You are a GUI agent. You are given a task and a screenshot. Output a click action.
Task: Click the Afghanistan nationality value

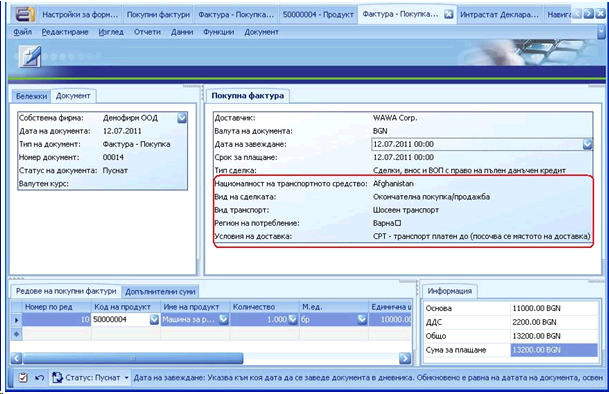pyautogui.click(x=393, y=183)
